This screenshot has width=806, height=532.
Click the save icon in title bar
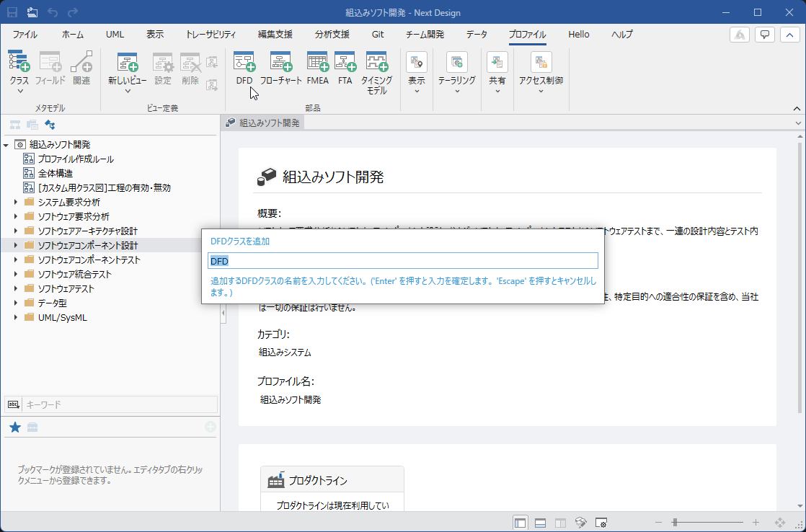click(12, 12)
